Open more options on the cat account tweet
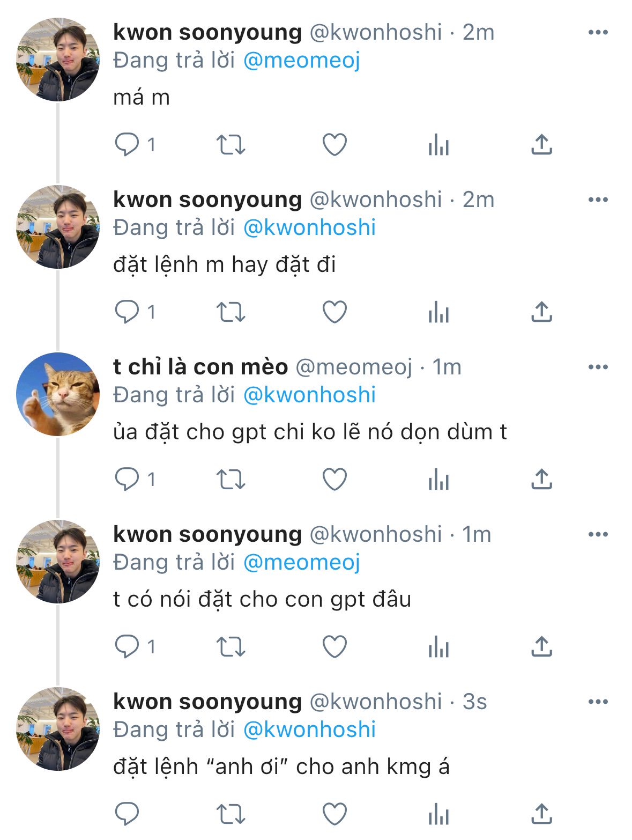This screenshot has width=632, height=840. (598, 367)
